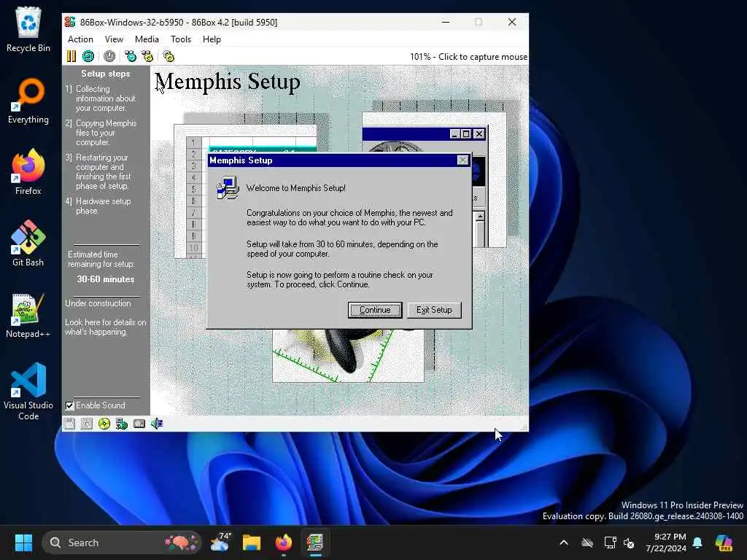The height and width of the screenshot is (560, 747).
Task: Select the Notepad++ desktop shortcut
Action: tap(28, 315)
